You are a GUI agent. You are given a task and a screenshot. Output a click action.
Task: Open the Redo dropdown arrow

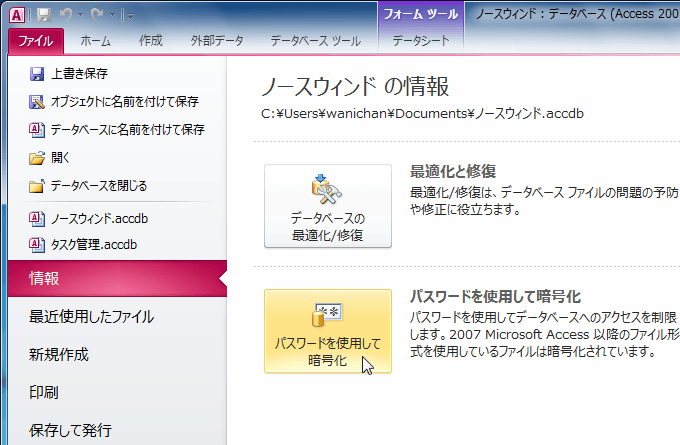tap(112, 15)
